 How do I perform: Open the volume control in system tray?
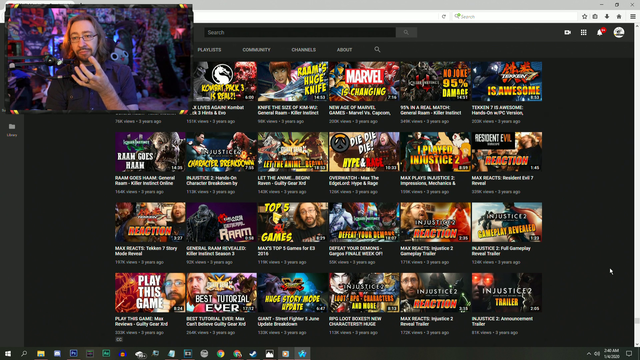[597, 353]
